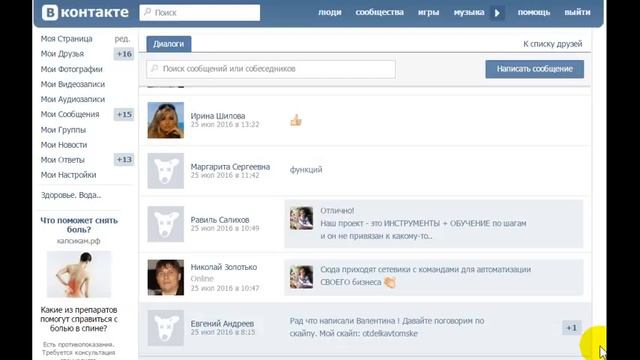Click the +15 messages counter badge
The image size is (640, 360).
[124, 114]
